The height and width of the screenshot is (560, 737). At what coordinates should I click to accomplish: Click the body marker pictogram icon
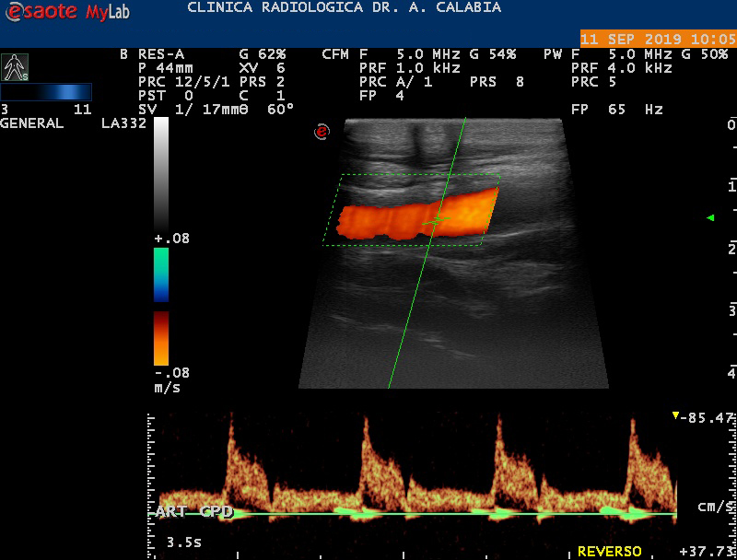pyautogui.click(x=14, y=66)
